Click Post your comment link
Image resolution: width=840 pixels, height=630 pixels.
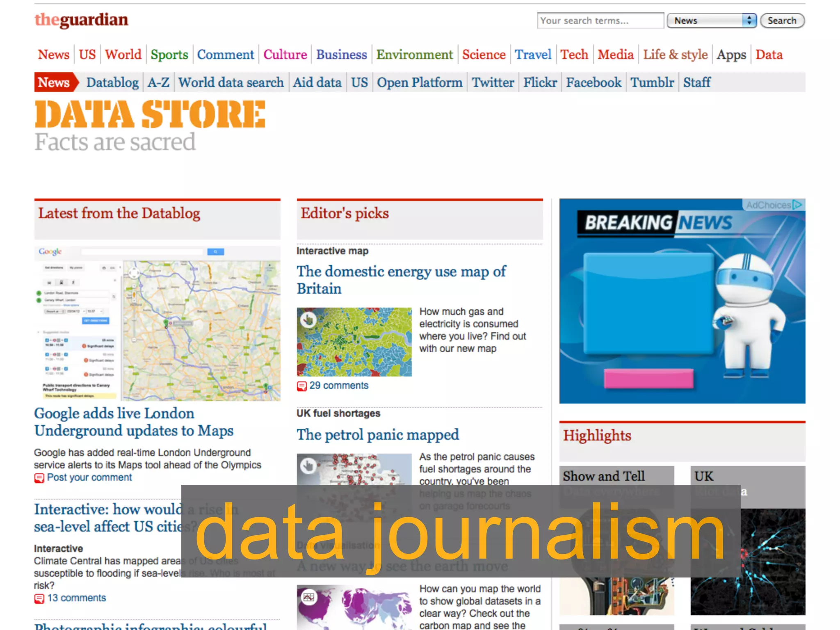tap(89, 478)
